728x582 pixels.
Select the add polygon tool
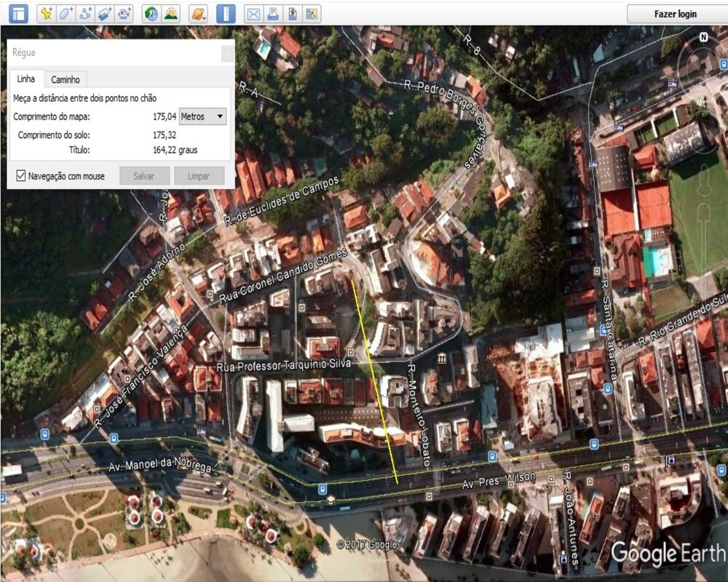66,13
